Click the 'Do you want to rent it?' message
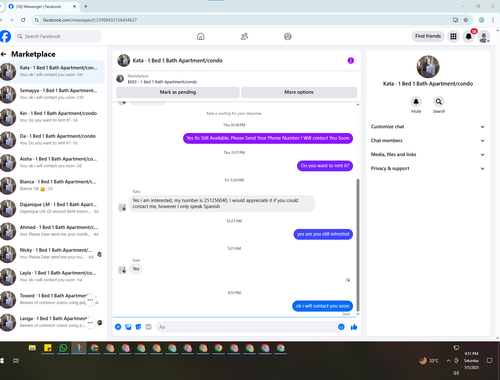The width and height of the screenshot is (500, 380). coord(325,166)
